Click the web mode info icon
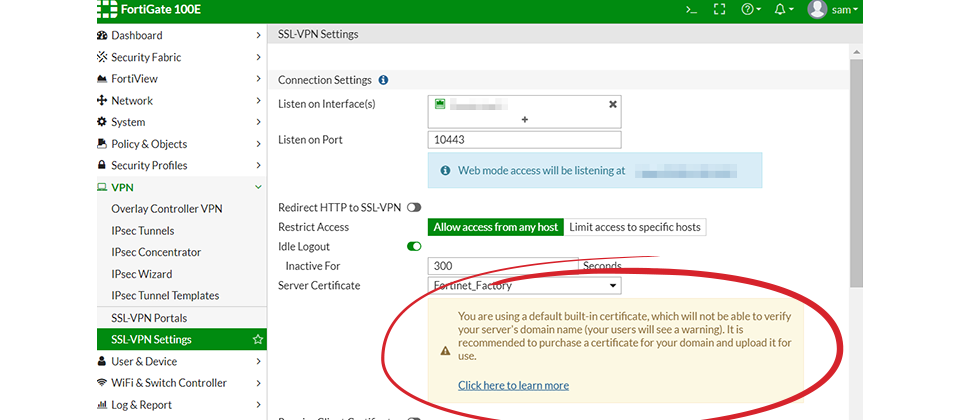Viewport: 960px width, 420px height. tap(445, 171)
